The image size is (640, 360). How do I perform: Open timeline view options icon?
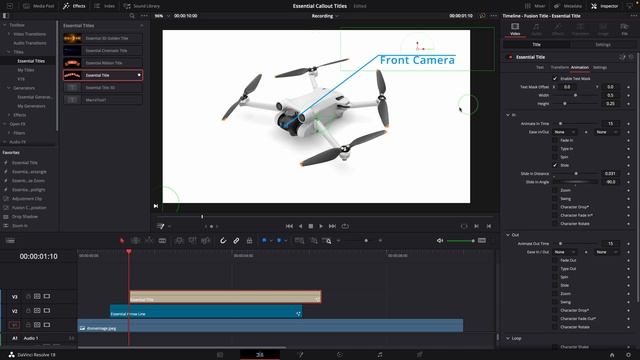[10, 241]
